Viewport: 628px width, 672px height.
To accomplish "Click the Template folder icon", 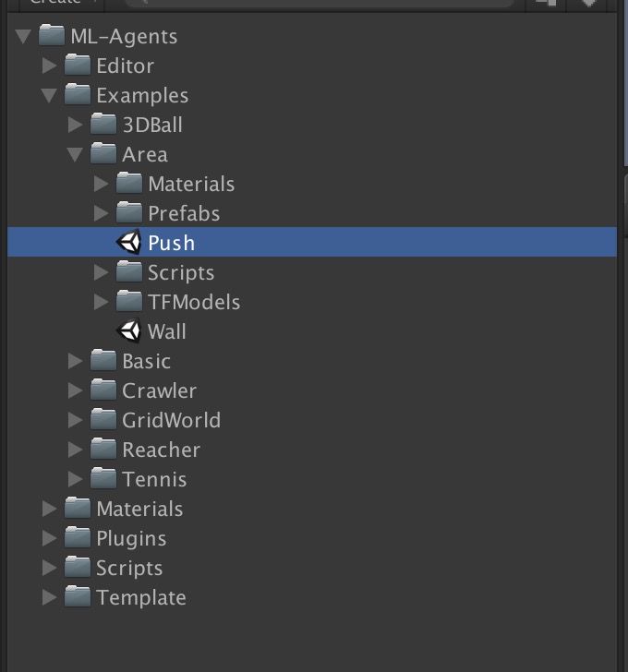I will coord(78,597).
